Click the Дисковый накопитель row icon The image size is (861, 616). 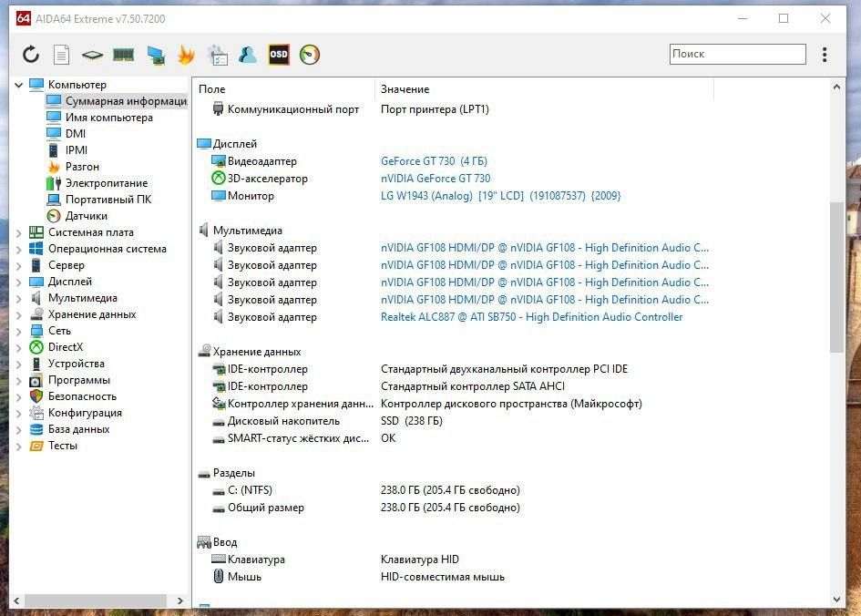[x=219, y=422]
